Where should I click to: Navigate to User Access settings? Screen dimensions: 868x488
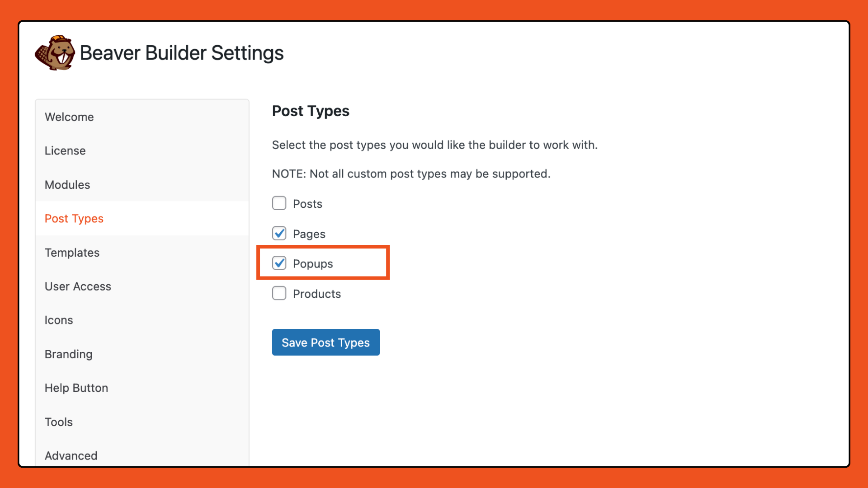[78, 286]
